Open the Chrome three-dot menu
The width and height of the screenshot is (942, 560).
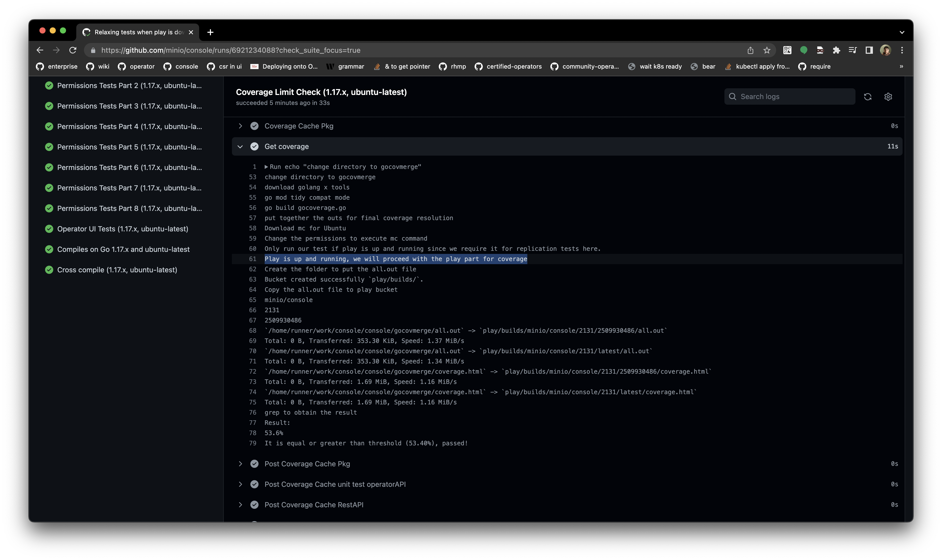pos(902,50)
